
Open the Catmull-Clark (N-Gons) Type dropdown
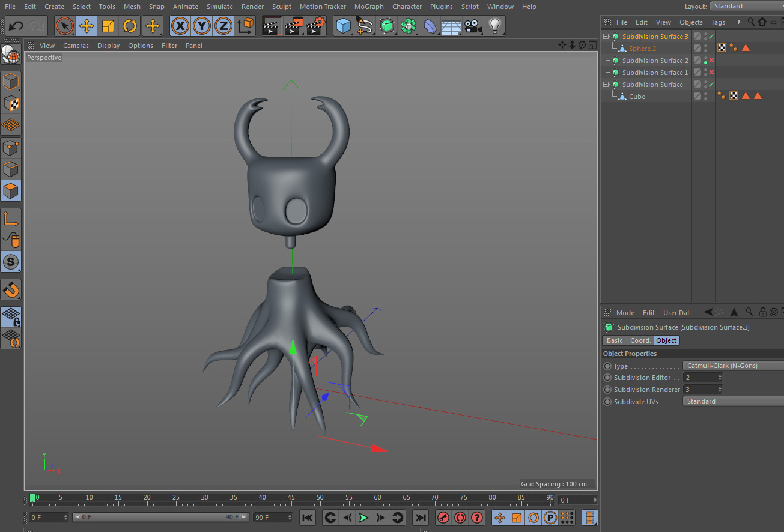click(733, 365)
